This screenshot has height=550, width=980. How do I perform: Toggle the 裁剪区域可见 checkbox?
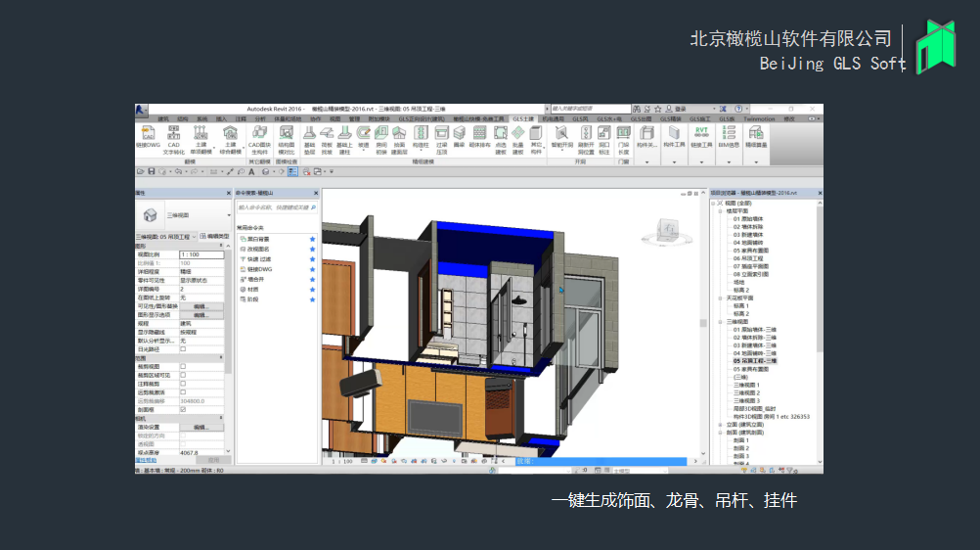click(183, 376)
